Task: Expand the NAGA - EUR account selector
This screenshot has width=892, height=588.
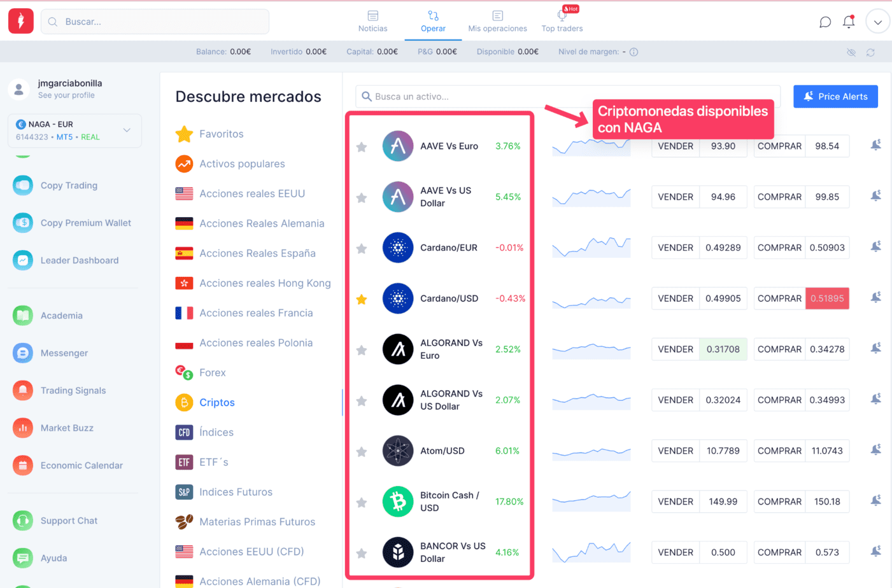Action: pyautogui.click(x=74, y=130)
